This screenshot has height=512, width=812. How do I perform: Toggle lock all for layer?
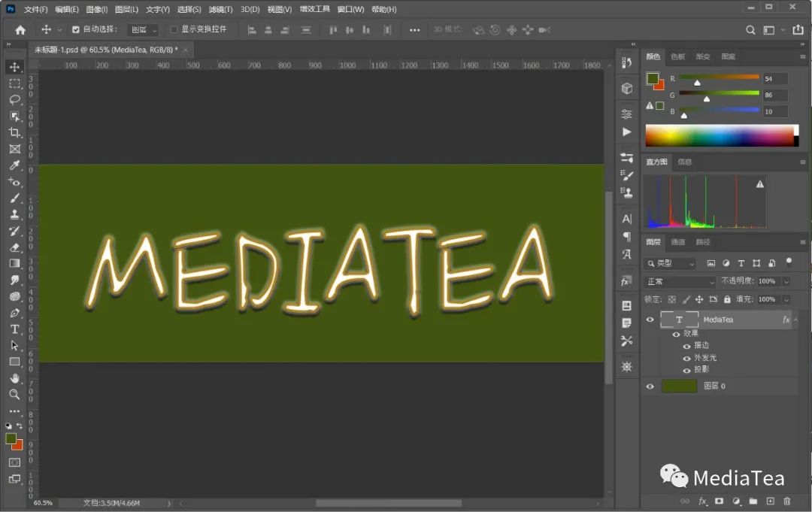[x=727, y=299]
